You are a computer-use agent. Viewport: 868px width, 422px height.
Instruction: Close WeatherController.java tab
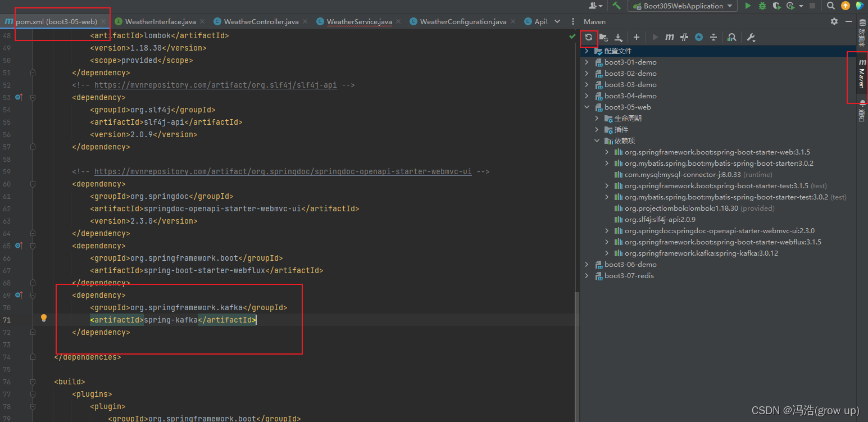point(305,21)
